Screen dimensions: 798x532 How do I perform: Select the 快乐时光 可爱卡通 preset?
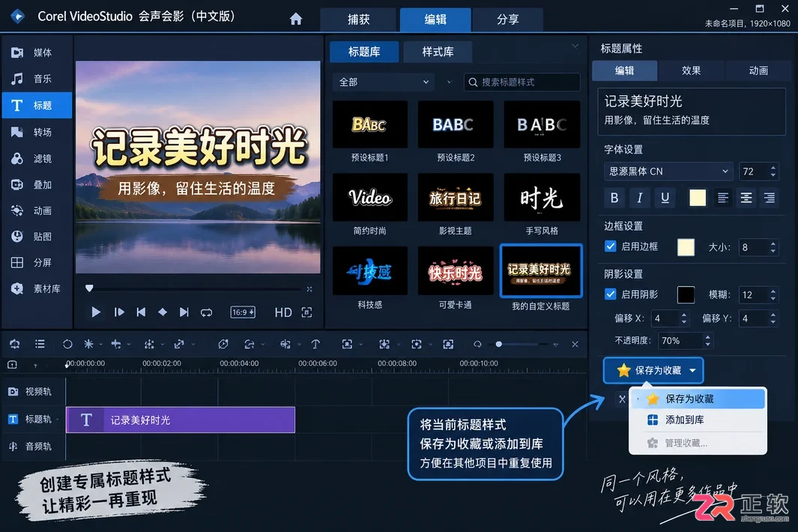[x=456, y=270]
